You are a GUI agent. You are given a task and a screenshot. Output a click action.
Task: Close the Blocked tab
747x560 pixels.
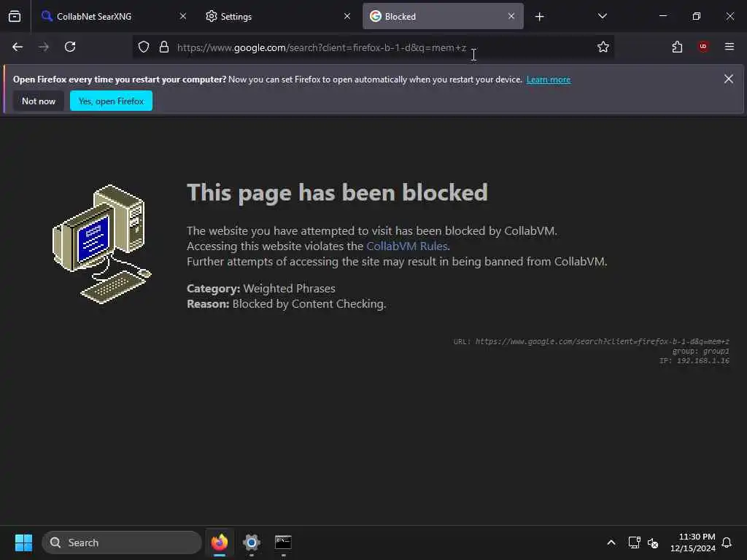(x=511, y=17)
